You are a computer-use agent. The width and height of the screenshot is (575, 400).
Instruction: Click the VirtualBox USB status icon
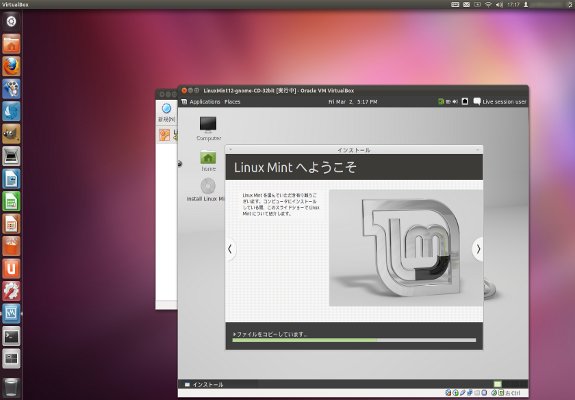[462, 393]
